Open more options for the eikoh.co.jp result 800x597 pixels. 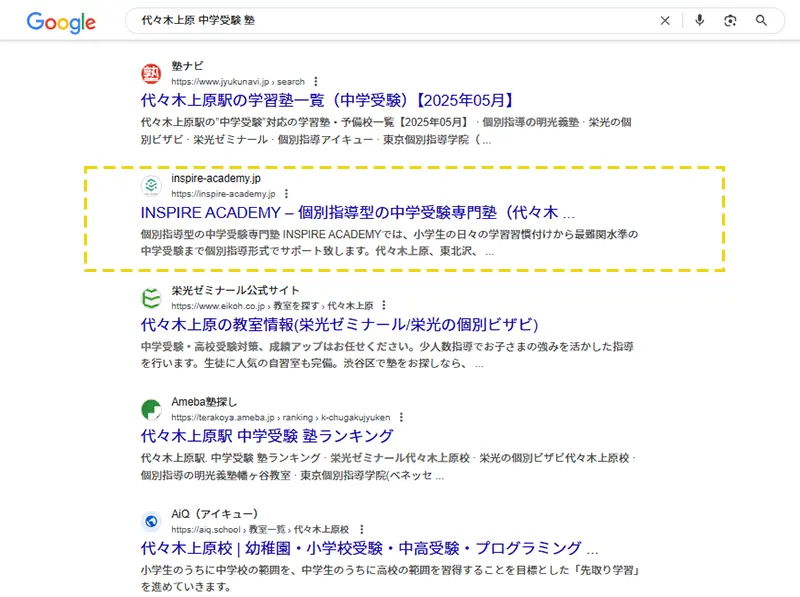coord(384,306)
